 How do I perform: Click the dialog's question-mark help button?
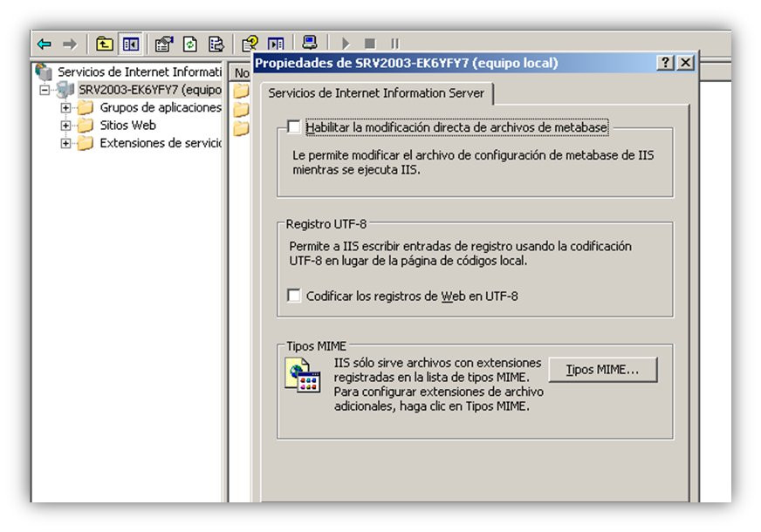coord(665,63)
